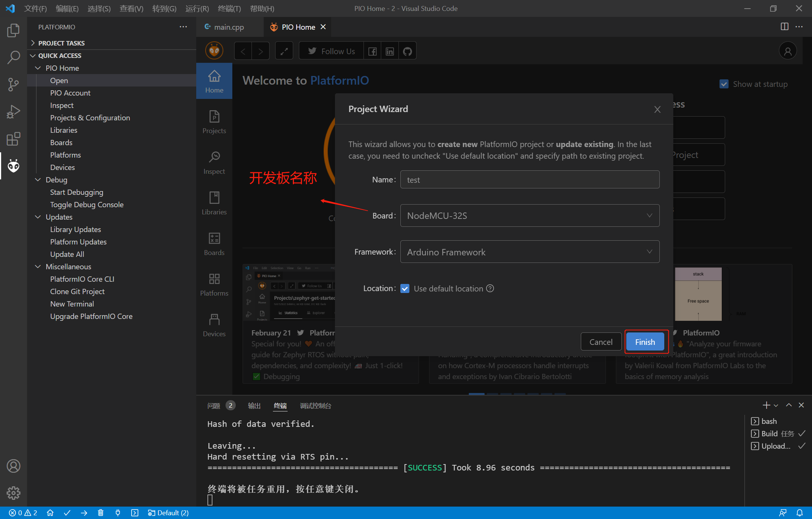
Task: Select Boards in PIO Home sidebar
Action: coord(214,244)
